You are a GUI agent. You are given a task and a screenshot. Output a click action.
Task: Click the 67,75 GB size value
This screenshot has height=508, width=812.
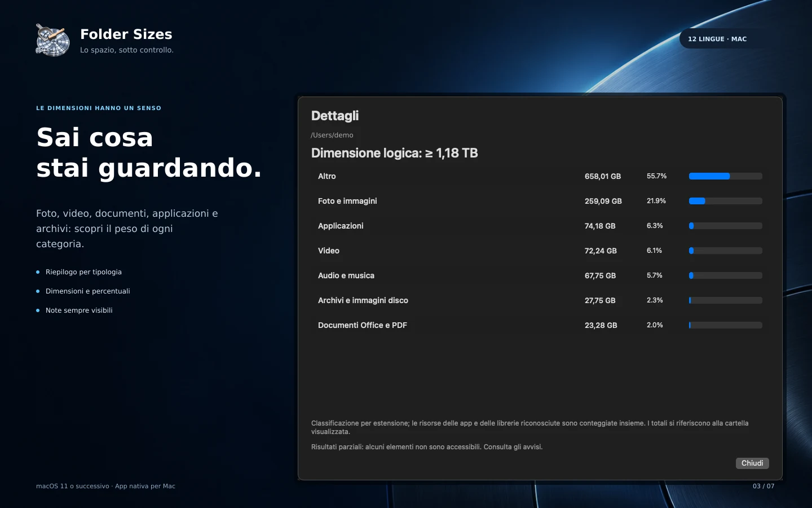pyautogui.click(x=601, y=275)
